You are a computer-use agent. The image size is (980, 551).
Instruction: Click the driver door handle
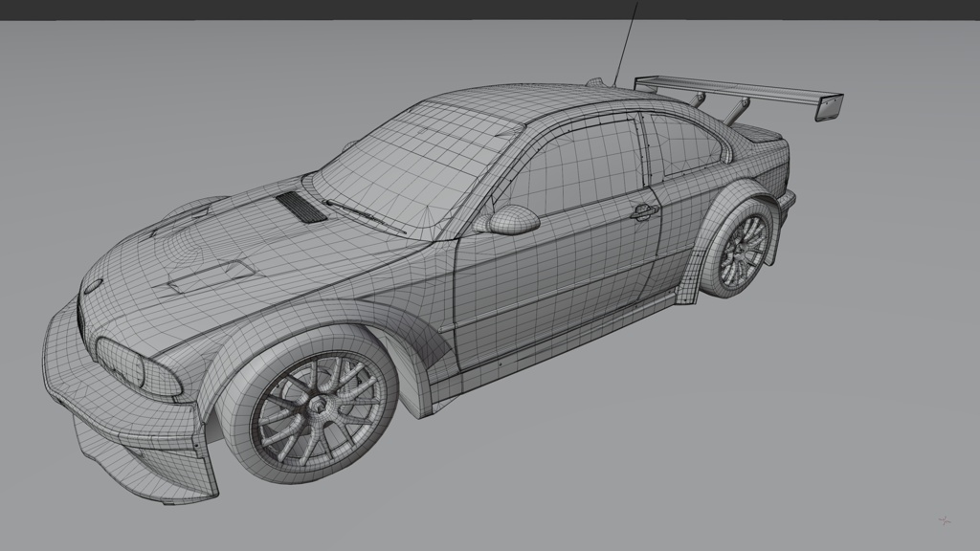pyautogui.click(x=644, y=212)
